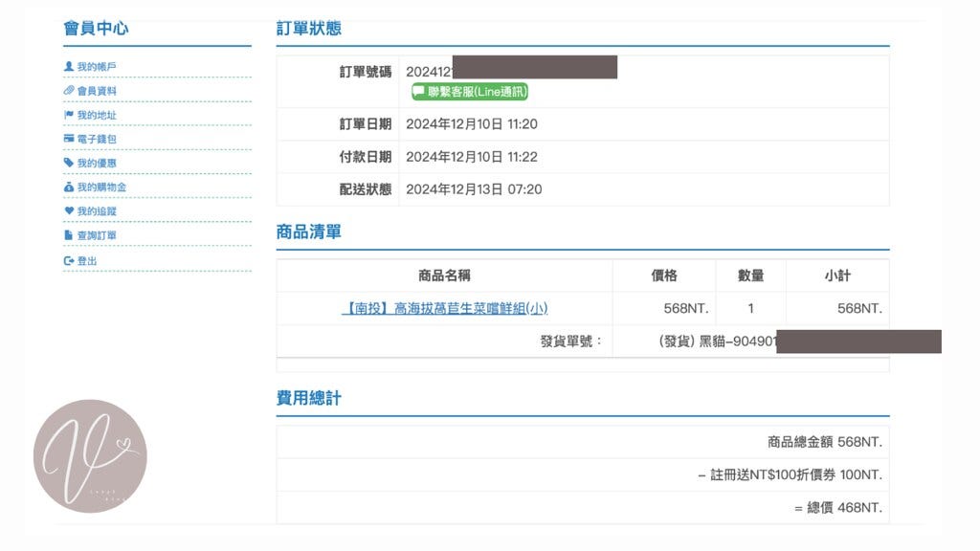Click the heart icon beside 我的追蹤
980x551 pixels.
click(x=69, y=210)
